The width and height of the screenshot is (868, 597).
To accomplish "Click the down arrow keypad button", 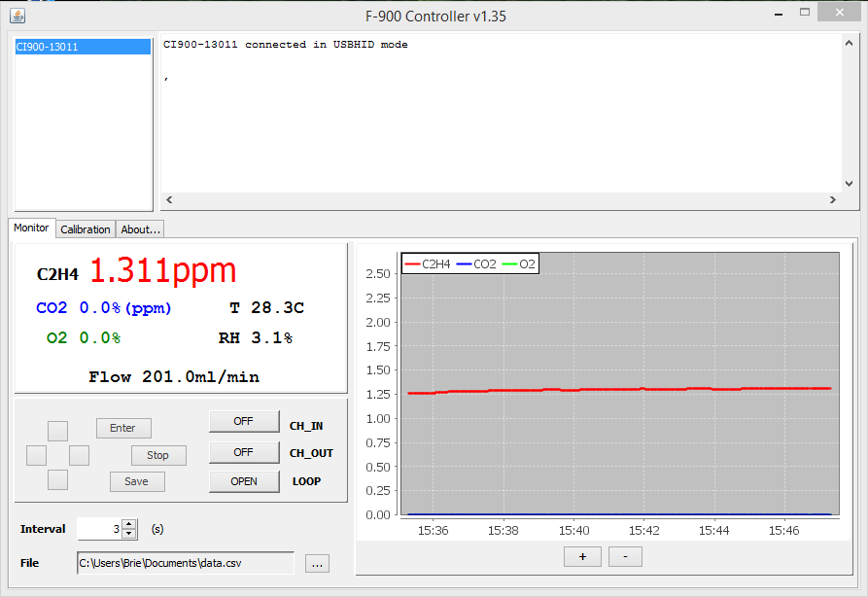I will [x=57, y=480].
